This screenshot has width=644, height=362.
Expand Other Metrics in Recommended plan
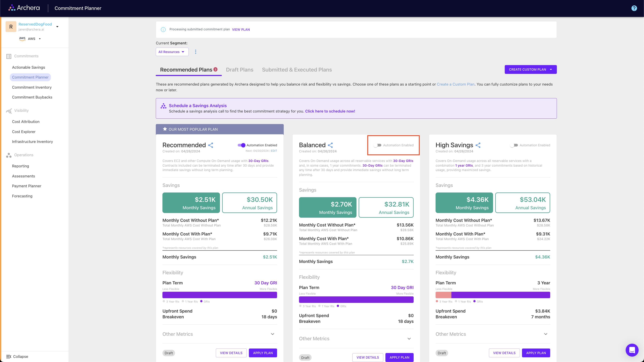click(273, 334)
